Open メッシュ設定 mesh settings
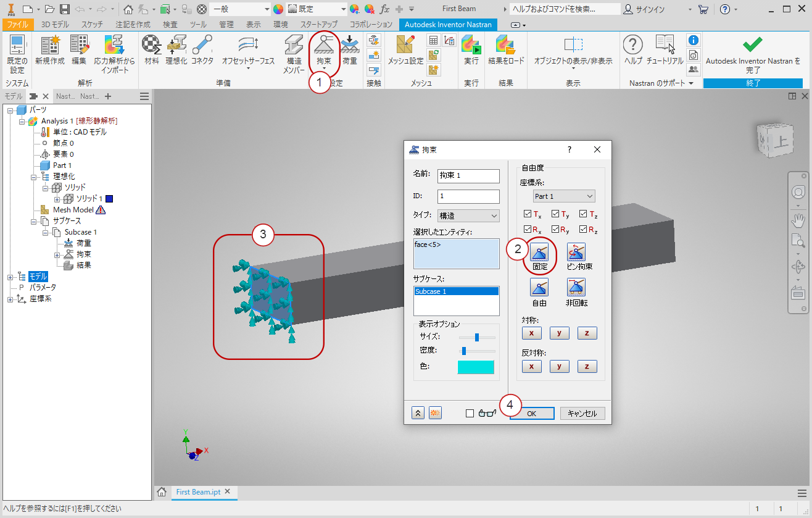 click(405, 50)
